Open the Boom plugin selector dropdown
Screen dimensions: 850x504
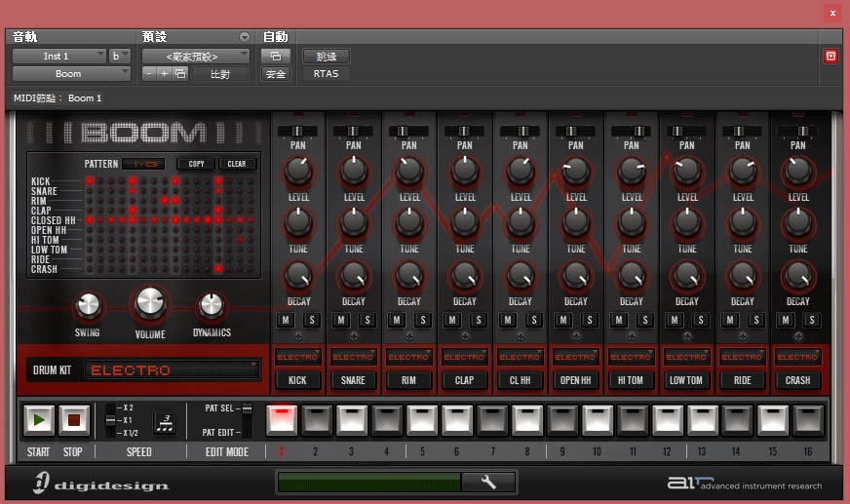pyautogui.click(x=71, y=74)
